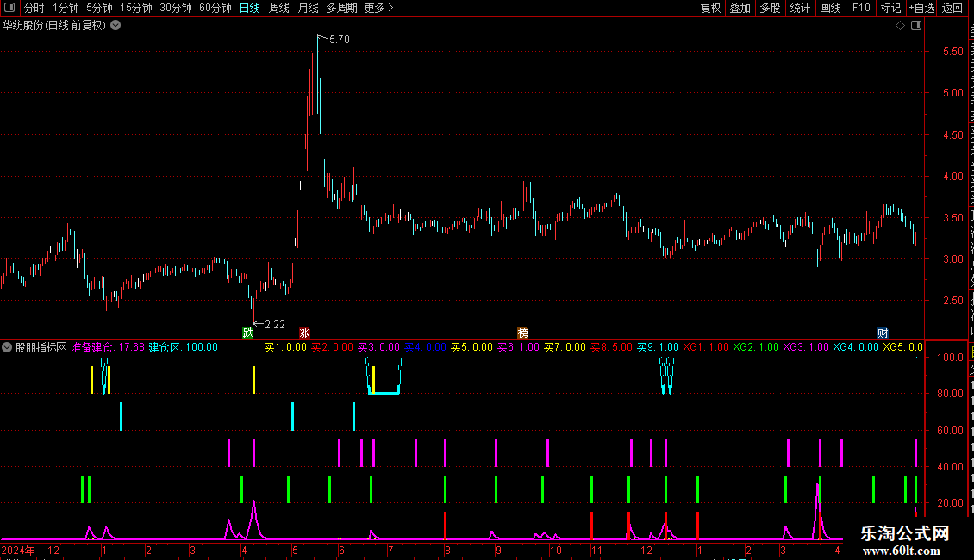Click the XG4: 0.00 readout
The image size is (974, 560).
tap(856, 348)
